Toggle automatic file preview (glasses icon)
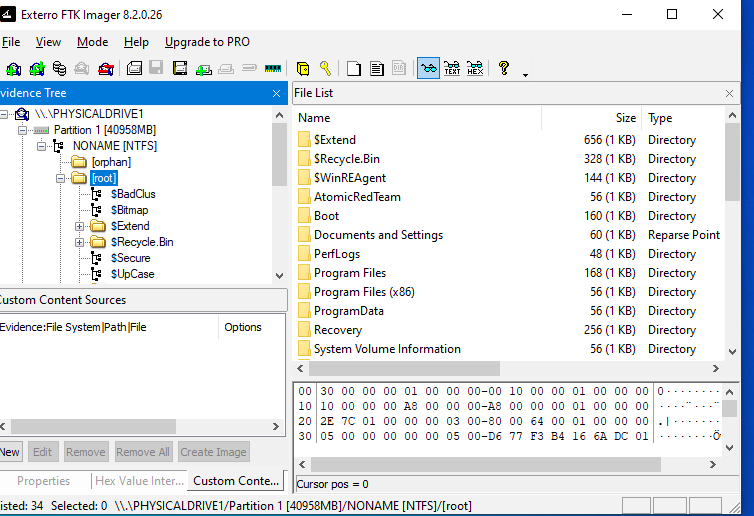Screen dimensions: 754x516 [x=428, y=69]
